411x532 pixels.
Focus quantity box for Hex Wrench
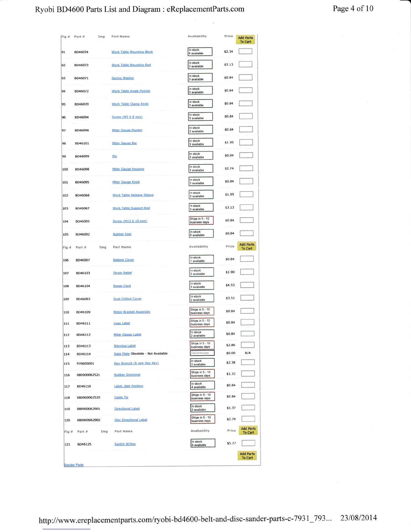[248, 362]
